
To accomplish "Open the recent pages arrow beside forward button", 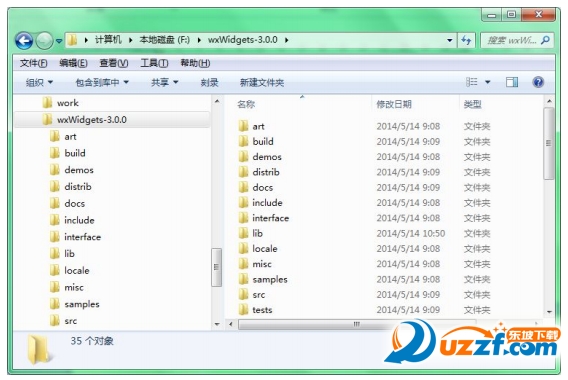I will point(59,41).
